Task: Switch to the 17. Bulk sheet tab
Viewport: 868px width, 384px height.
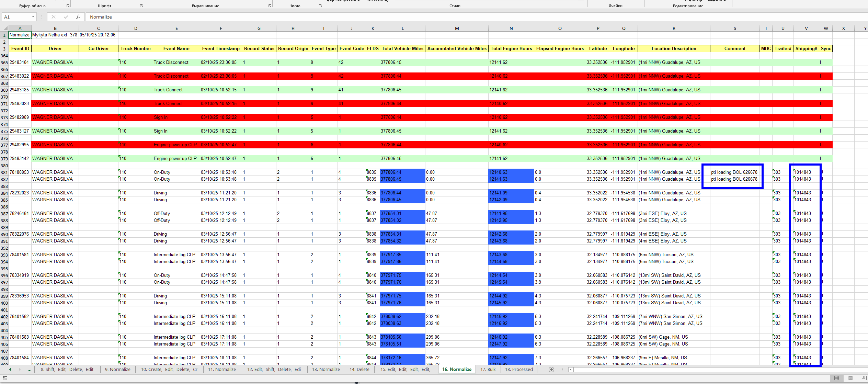Action: click(x=488, y=370)
